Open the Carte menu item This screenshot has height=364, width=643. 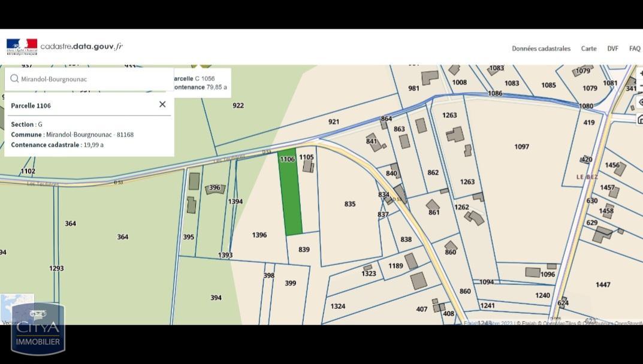pyautogui.click(x=588, y=48)
